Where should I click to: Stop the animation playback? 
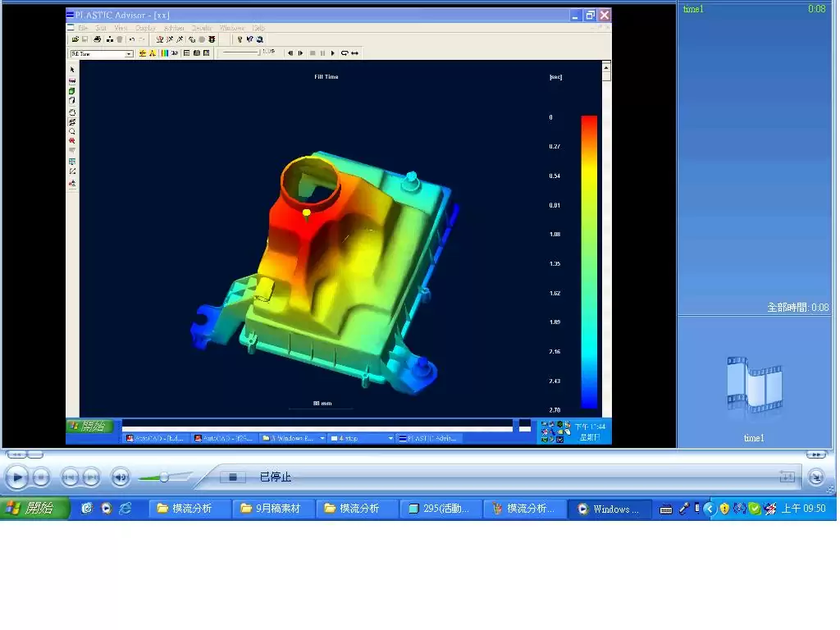pyautogui.click(x=312, y=52)
